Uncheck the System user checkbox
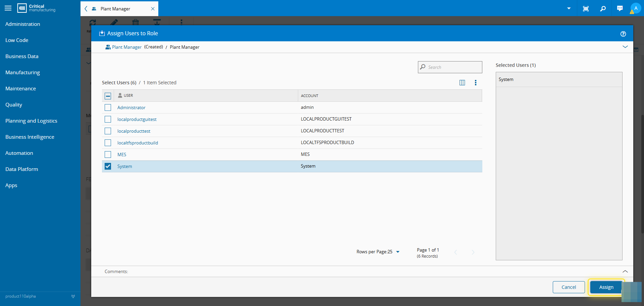 (x=108, y=166)
